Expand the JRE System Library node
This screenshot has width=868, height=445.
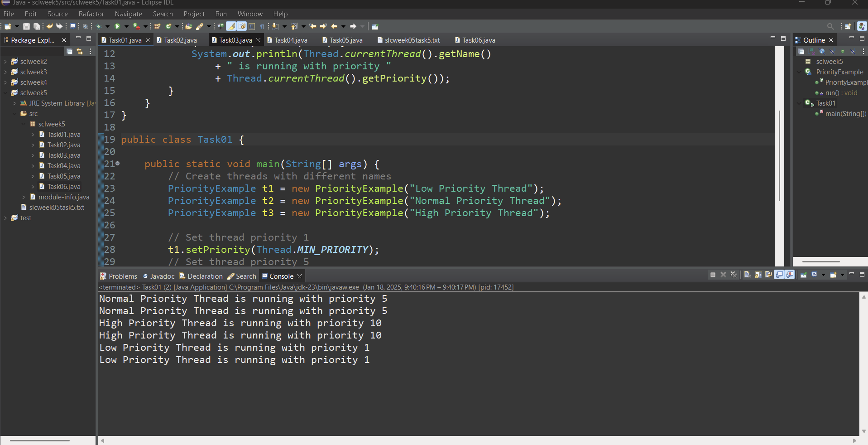click(14, 103)
